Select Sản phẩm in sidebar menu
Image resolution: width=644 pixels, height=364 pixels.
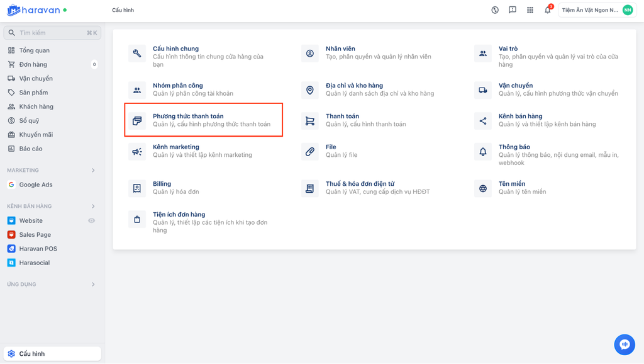(x=33, y=93)
